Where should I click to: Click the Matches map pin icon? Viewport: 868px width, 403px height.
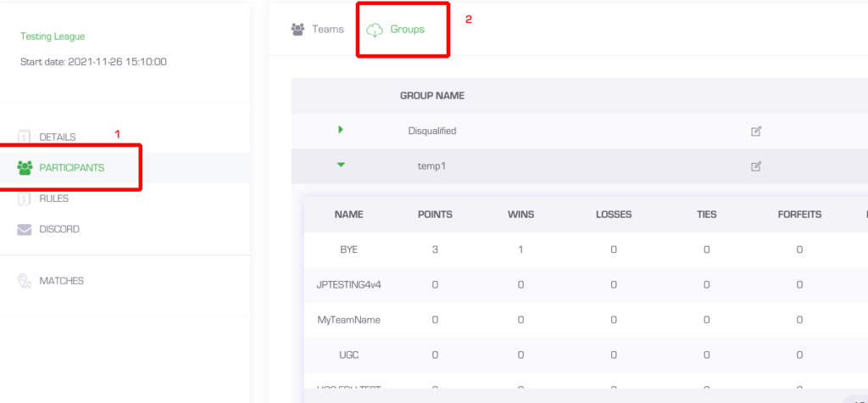(24, 281)
